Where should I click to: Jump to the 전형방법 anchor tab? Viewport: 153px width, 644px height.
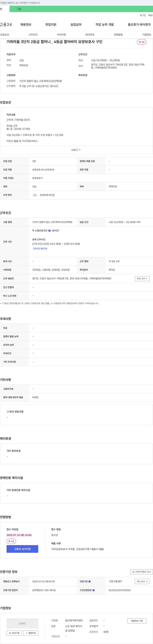point(118,35)
